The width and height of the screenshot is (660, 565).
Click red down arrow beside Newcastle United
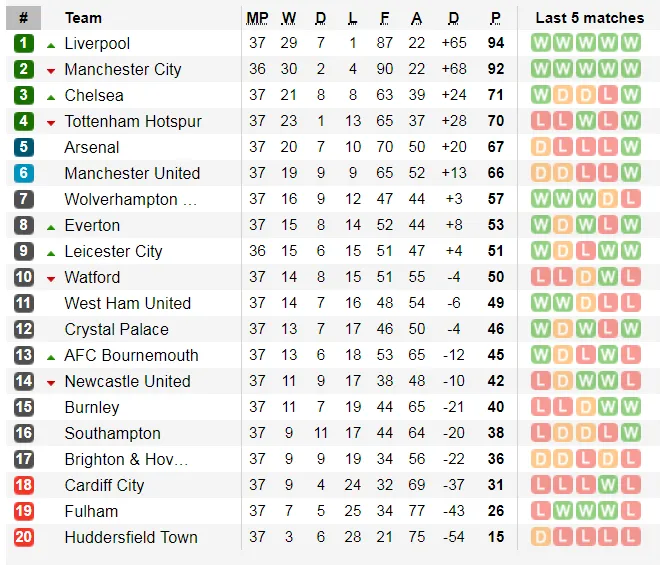point(51,382)
